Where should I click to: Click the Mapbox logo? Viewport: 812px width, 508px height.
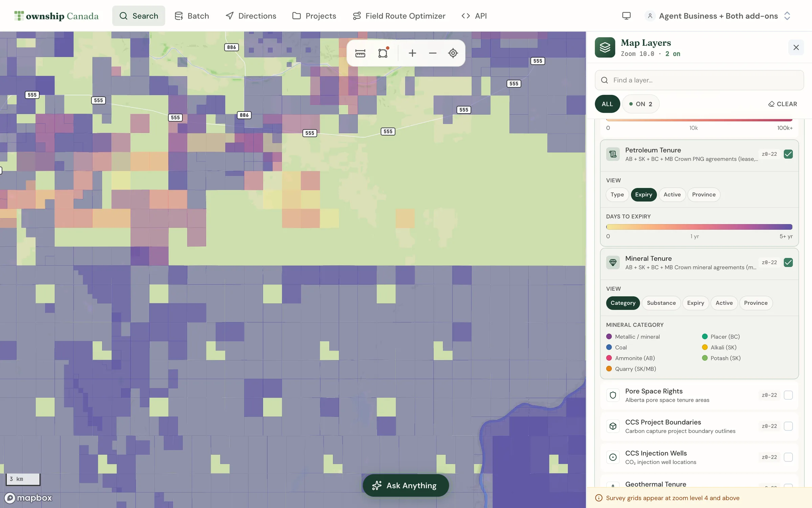pyautogui.click(x=28, y=498)
